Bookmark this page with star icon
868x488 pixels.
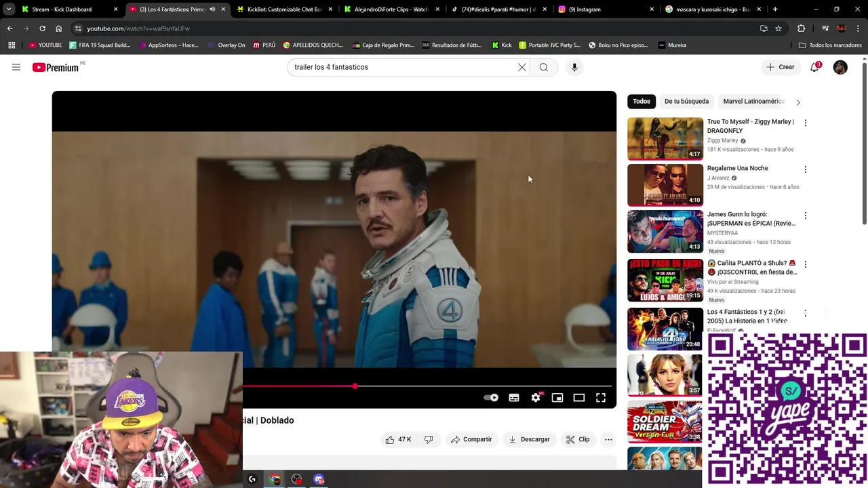pyautogui.click(x=778, y=28)
